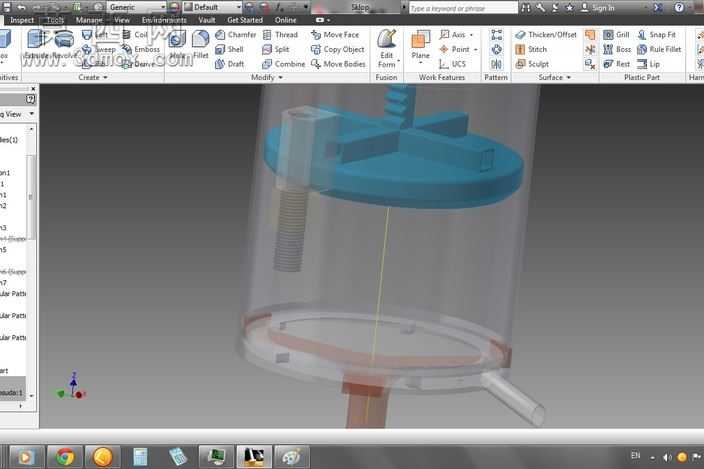
Task: Close the model browser panel
Action: tap(33, 89)
